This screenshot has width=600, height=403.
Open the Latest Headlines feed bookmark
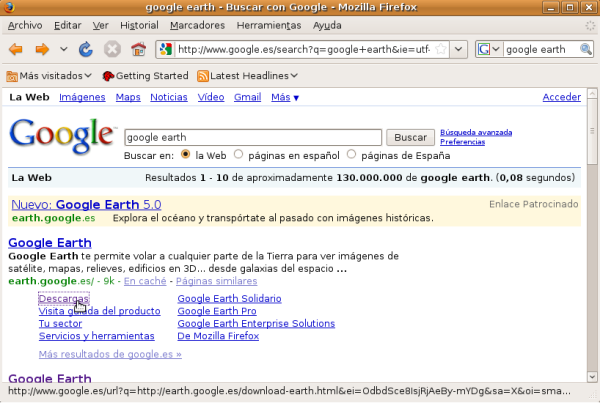[247, 75]
